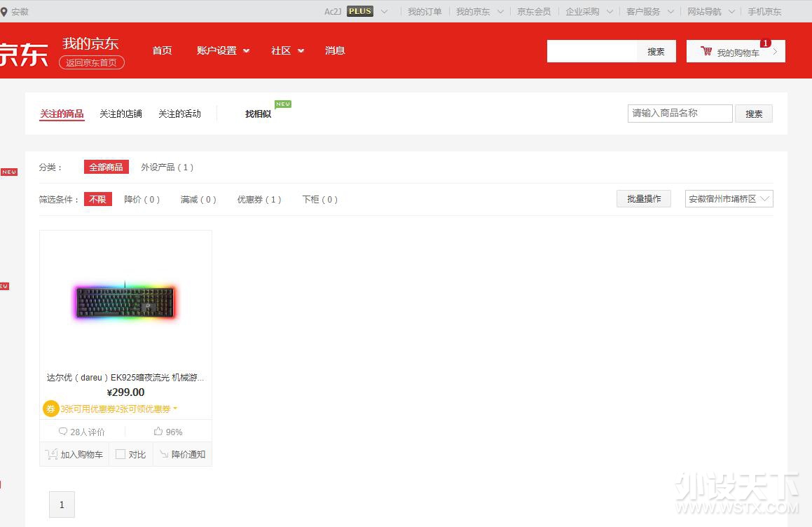Click the 3张可用优惠券 coupon text

pyautogui.click(x=116, y=409)
